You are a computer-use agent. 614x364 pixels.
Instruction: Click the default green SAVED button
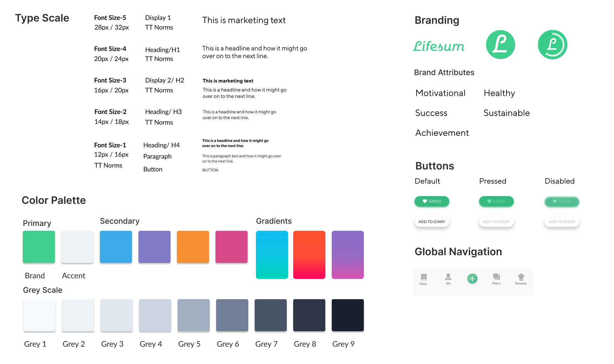coord(432,201)
